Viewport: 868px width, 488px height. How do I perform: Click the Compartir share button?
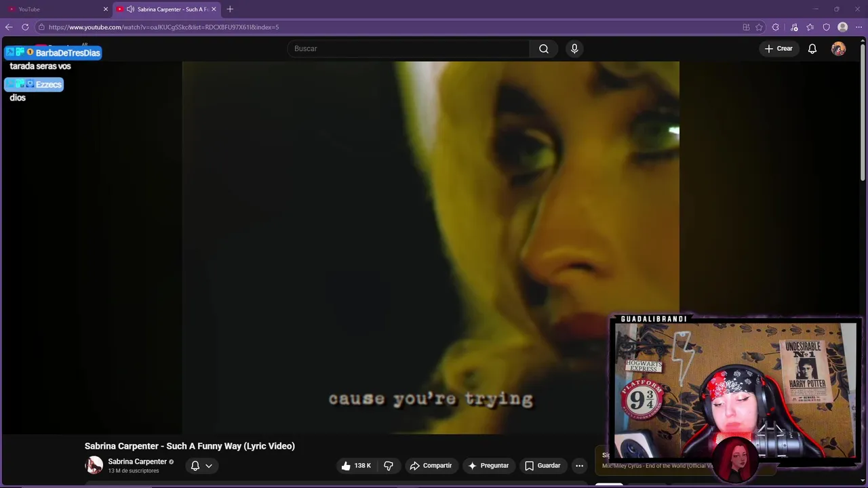[431, 466]
